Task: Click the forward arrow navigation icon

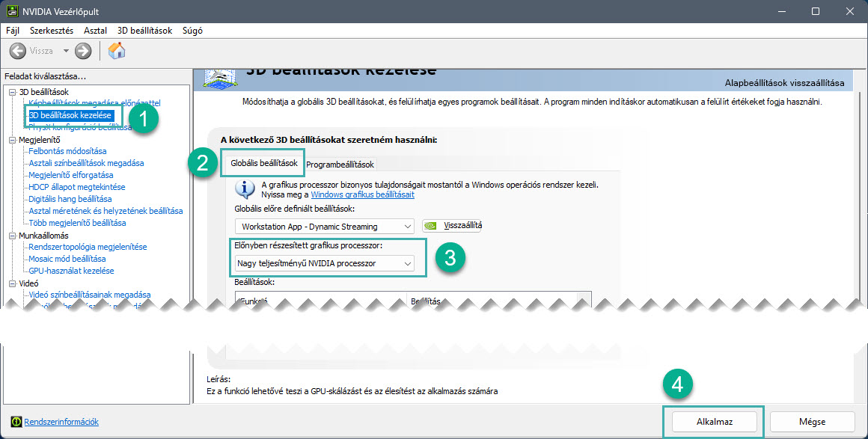Action: [x=83, y=51]
